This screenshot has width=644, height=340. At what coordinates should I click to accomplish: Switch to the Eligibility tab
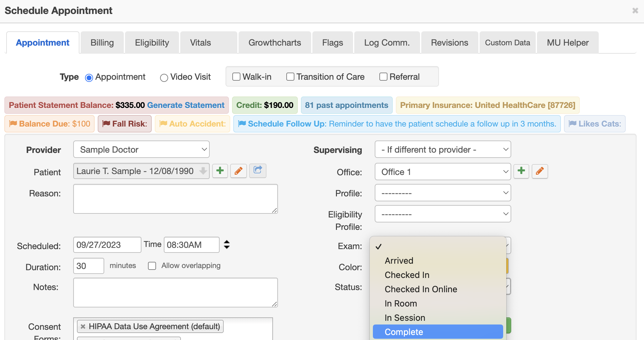point(152,42)
